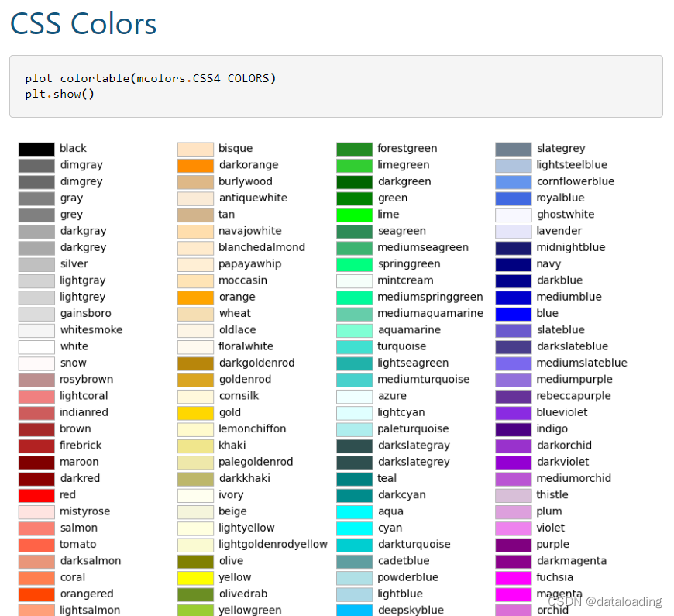
Task: Click the darkorange color swatch
Action: tap(194, 164)
